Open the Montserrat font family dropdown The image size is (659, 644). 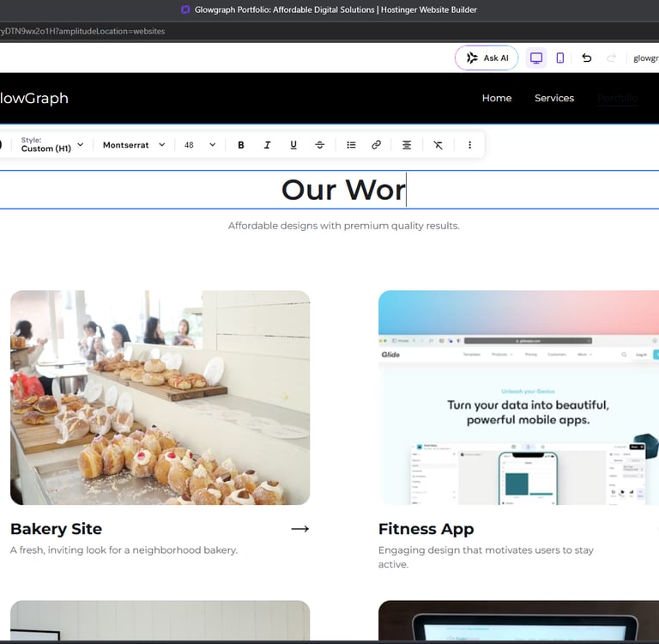pyautogui.click(x=134, y=145)
